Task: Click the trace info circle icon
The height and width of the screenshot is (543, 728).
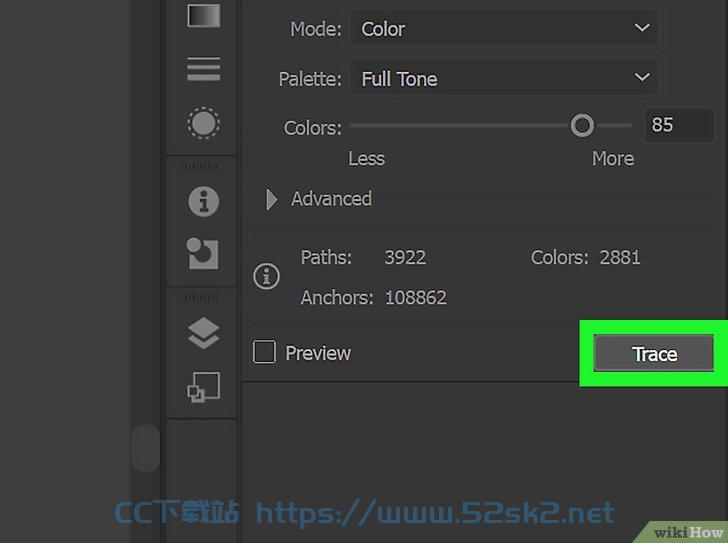Action: [266, 277]
